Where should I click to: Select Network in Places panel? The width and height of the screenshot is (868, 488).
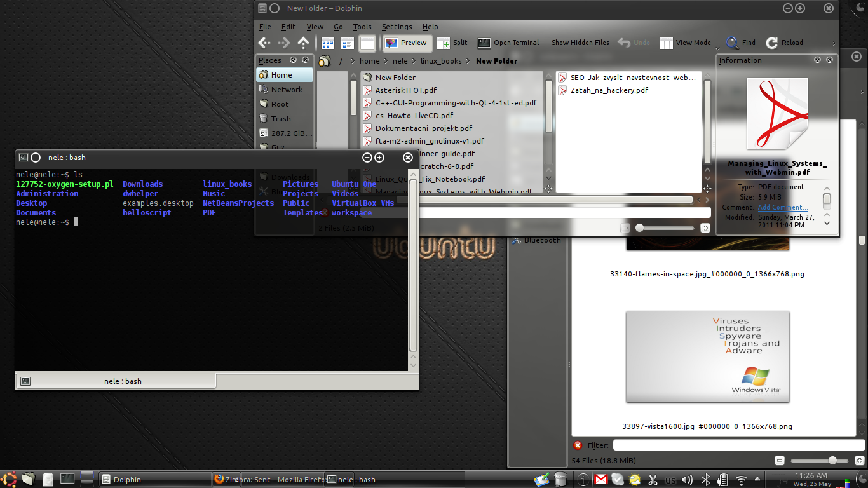[x=285, y=90]
